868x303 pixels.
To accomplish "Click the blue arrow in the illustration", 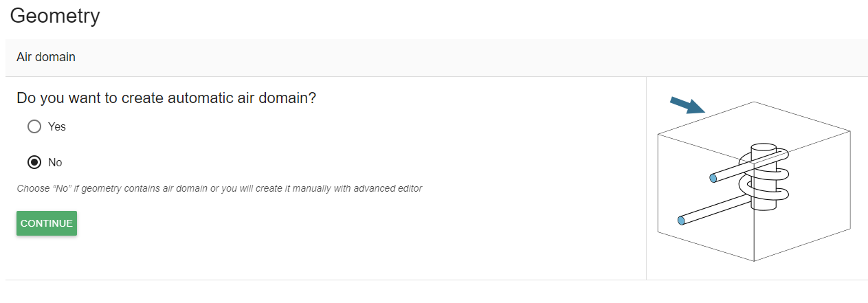I will (x=687, y=105).
